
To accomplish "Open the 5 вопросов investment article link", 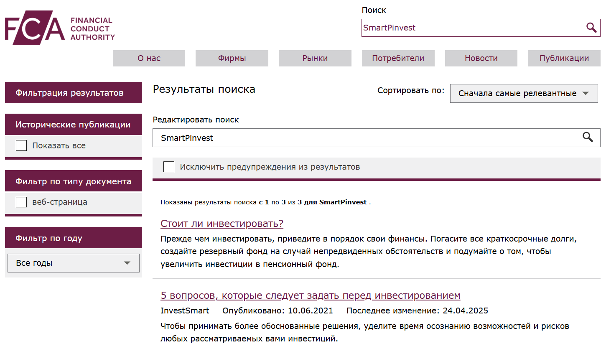I will point(310,295).
